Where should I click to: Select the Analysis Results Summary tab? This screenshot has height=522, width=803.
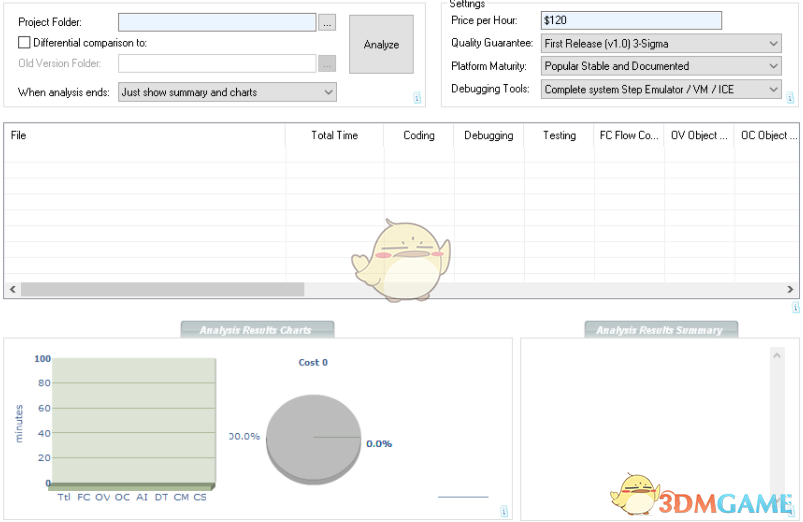[x=661, y=330]
